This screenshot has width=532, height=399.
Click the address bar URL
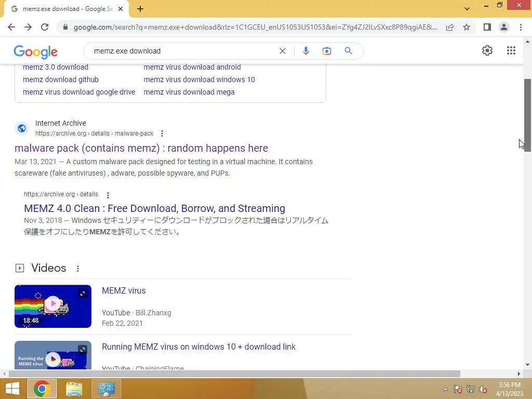click(255, 27)
